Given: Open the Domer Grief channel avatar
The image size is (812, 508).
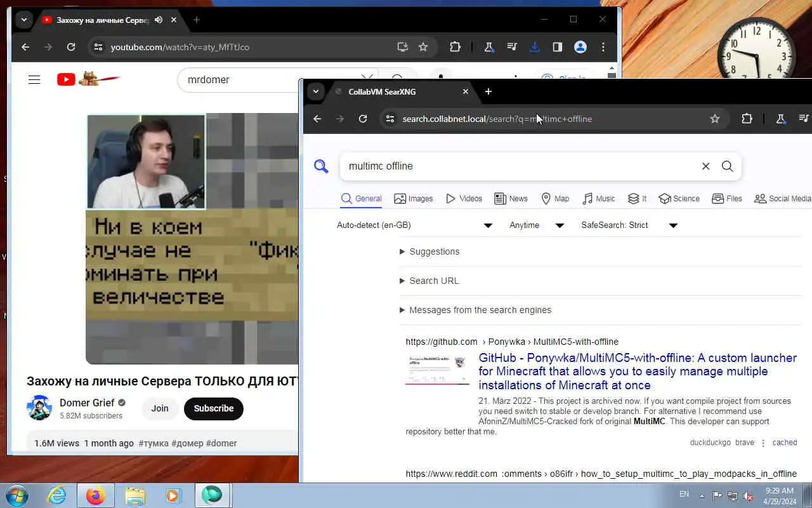Looking at the screenshot, I should [x=39, y=408].
